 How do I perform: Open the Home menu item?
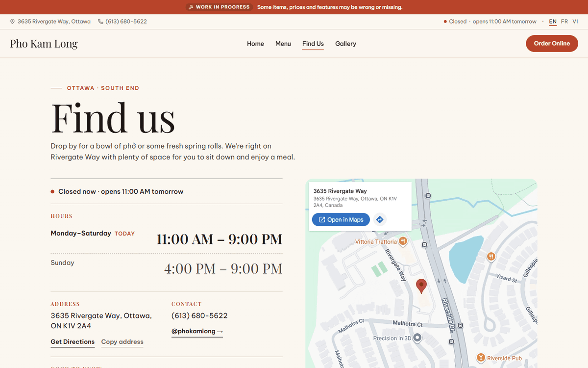point(255,44)
